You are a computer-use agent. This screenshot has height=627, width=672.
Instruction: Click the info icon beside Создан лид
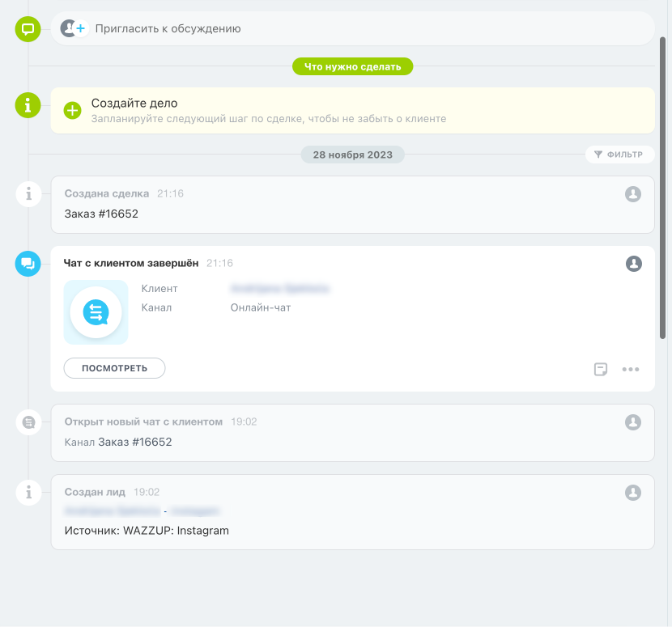(28, 492)
